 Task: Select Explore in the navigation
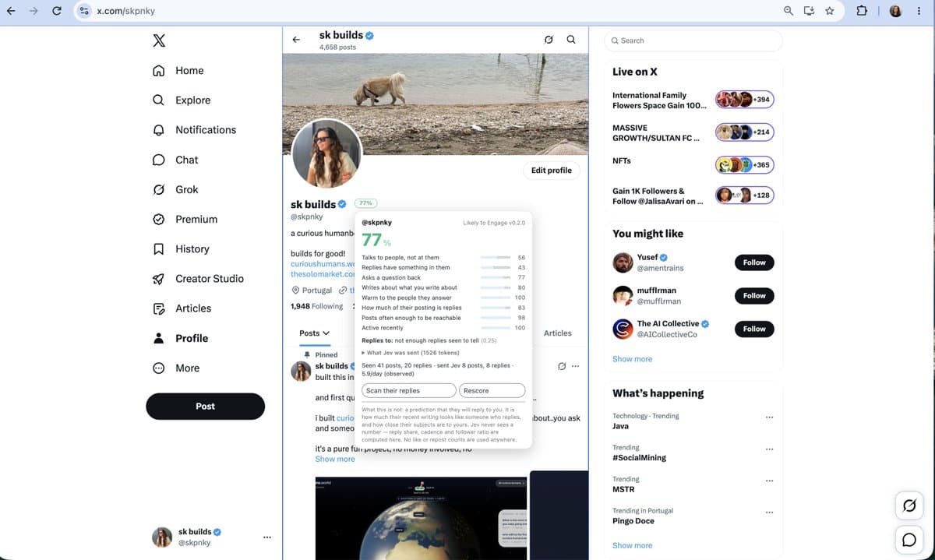[x=193, y=100]
